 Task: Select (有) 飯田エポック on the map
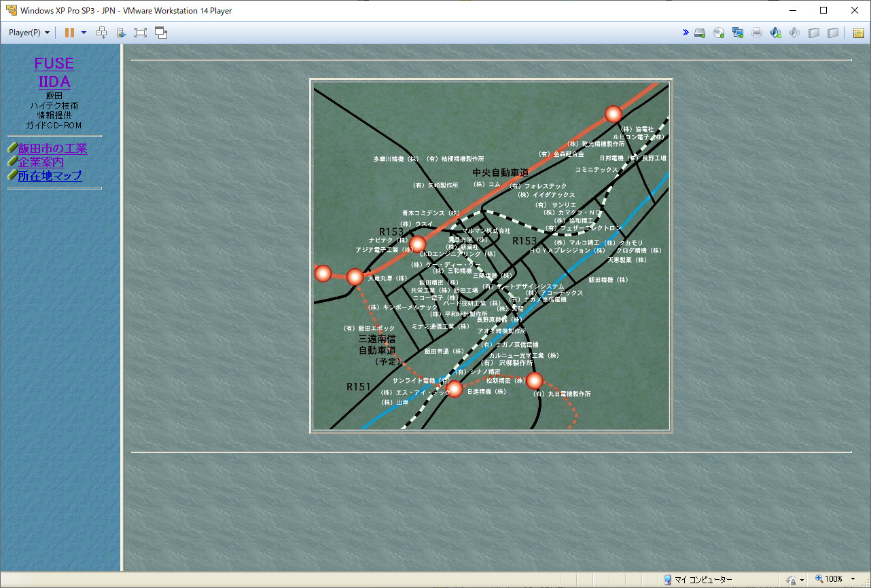coord(369,329)
